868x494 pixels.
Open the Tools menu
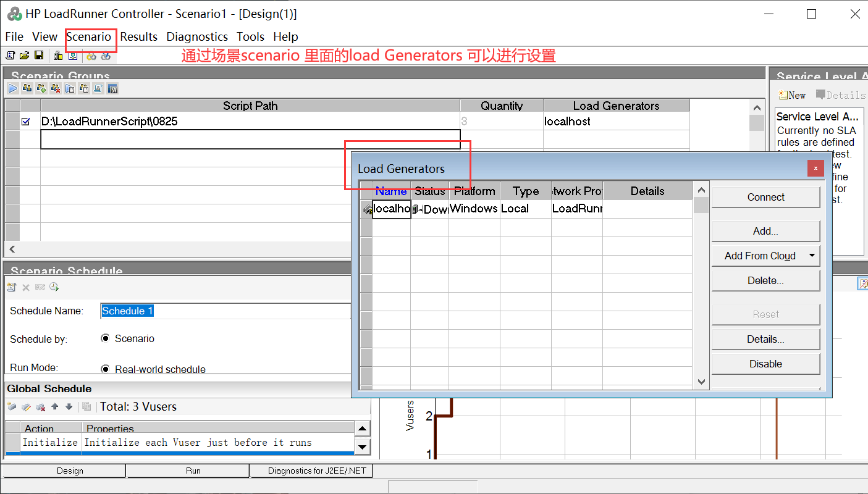pyautogui.click(x=250, y=37)
